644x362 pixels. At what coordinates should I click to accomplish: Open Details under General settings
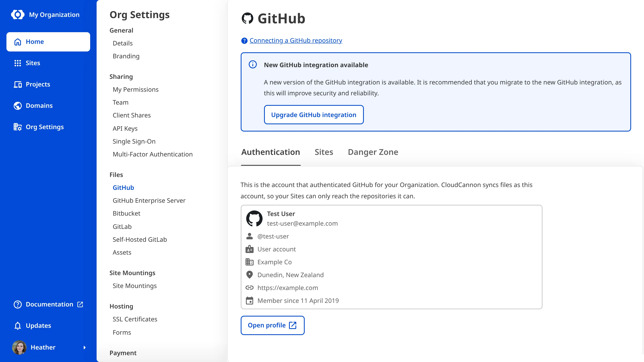tap(123, 43)
